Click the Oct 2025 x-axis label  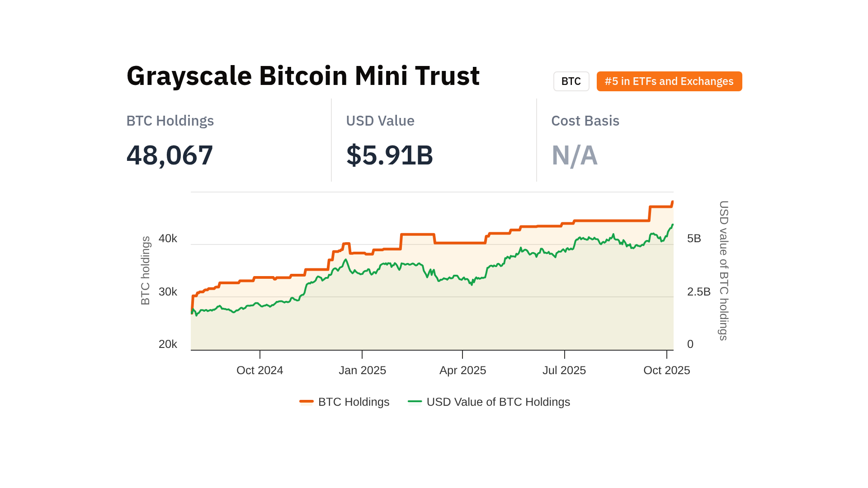pyautogui.click(x=666, y=371)
